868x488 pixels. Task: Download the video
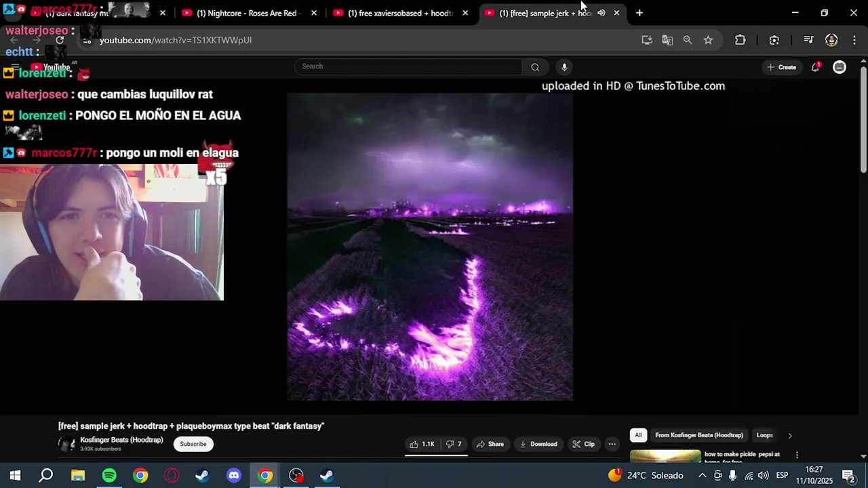538,444
